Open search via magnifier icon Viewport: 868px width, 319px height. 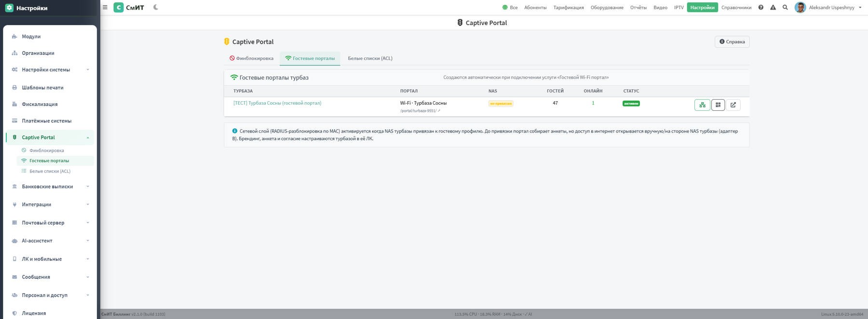pos(785,7)
